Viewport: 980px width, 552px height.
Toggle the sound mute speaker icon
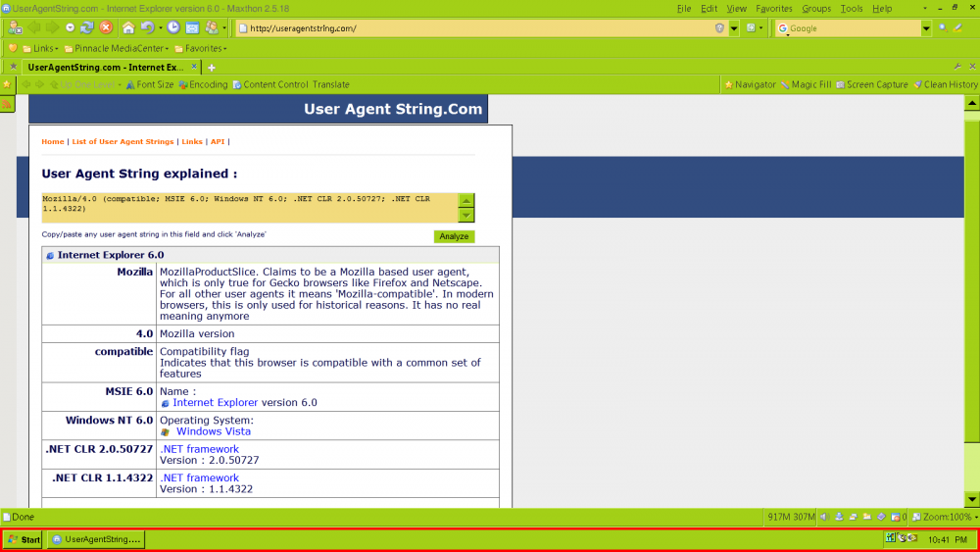825,517
